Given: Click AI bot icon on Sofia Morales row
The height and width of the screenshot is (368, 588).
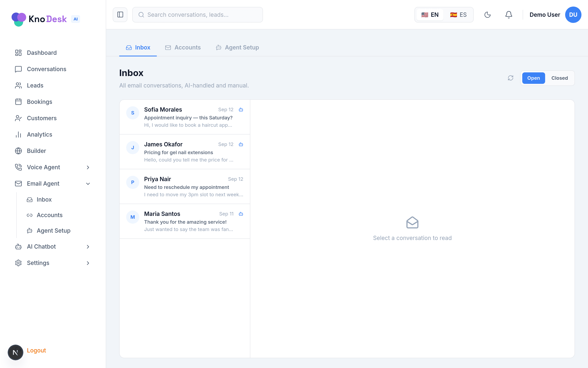Looking at the screenshot, I should pyautogui.click(x=241, y=110).
